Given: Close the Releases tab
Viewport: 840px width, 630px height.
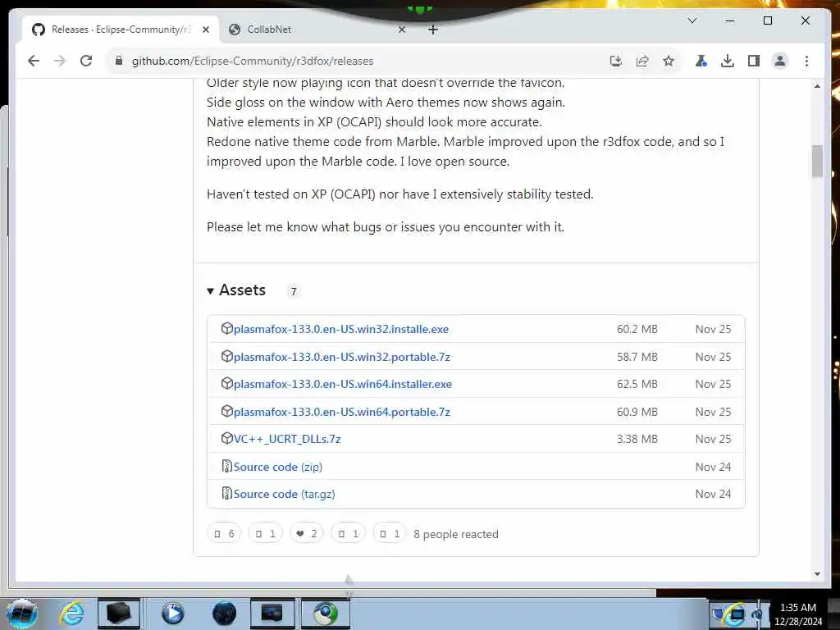Looking at the screenshot, I should click(206, 30).
